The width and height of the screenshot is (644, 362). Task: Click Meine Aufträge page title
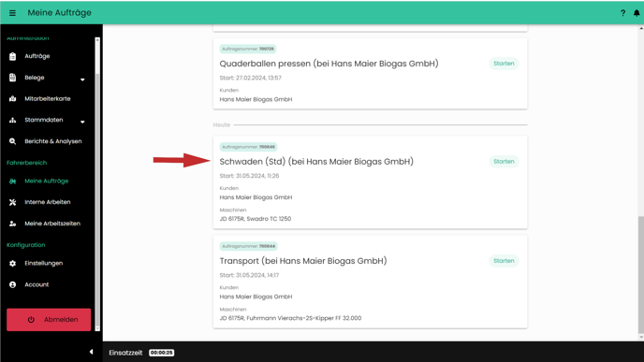[60, 13]
